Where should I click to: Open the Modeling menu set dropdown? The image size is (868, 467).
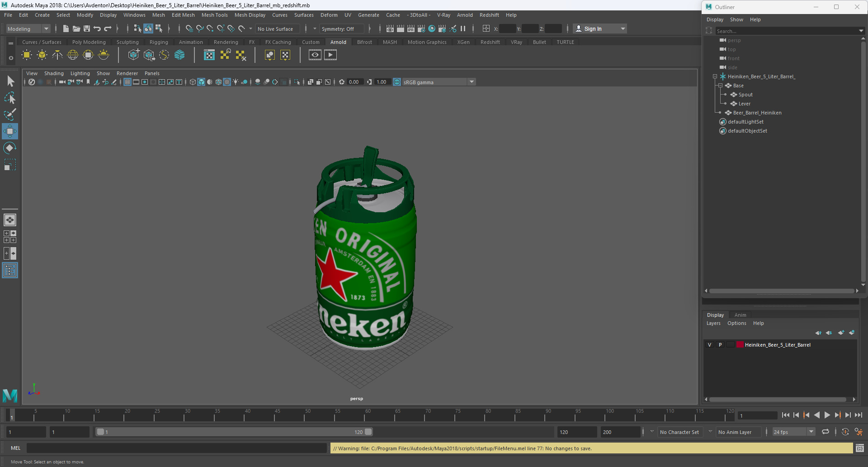tap(28, 29)
